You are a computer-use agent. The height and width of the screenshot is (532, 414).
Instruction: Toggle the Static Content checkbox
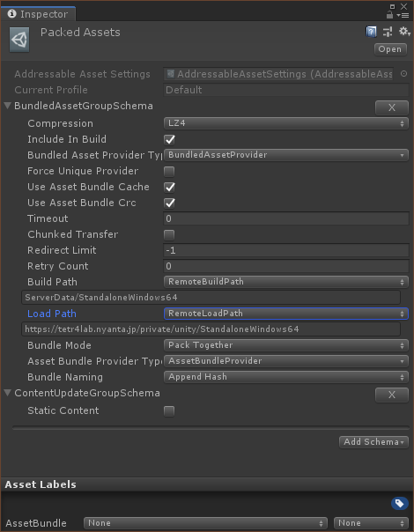[x=169, y=410]
